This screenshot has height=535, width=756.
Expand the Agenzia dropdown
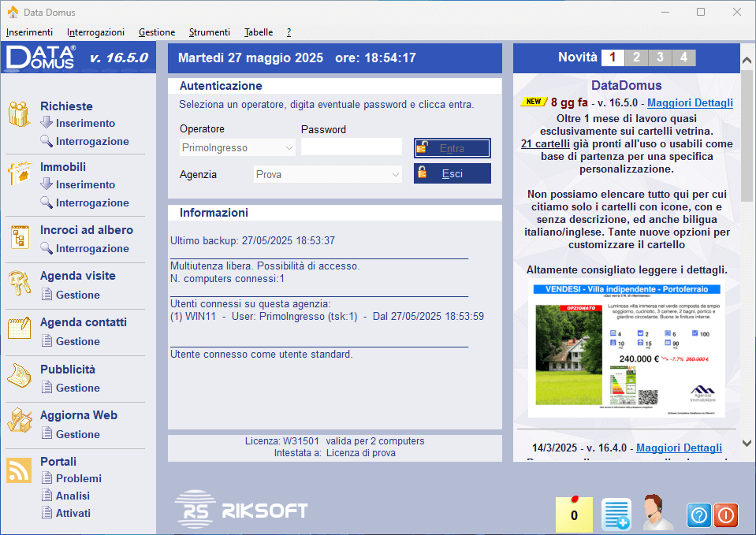click(395, 175)
